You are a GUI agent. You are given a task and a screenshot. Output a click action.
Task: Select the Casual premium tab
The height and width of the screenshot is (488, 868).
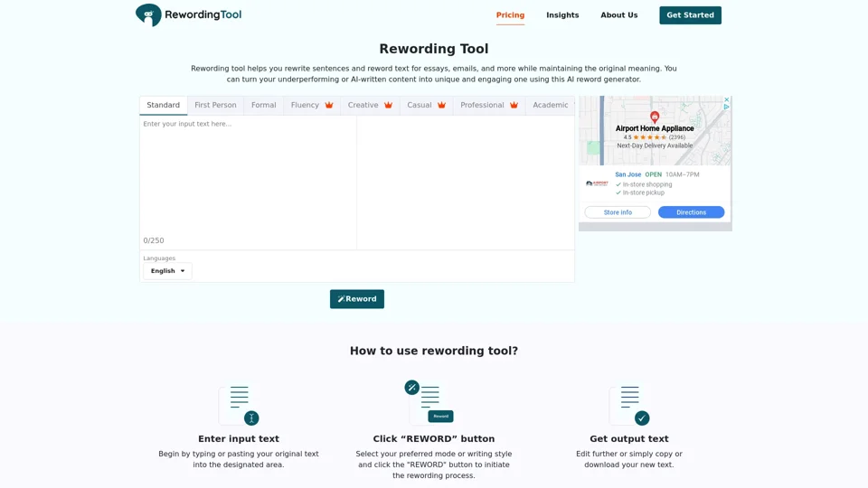click(x=426, y=105)
